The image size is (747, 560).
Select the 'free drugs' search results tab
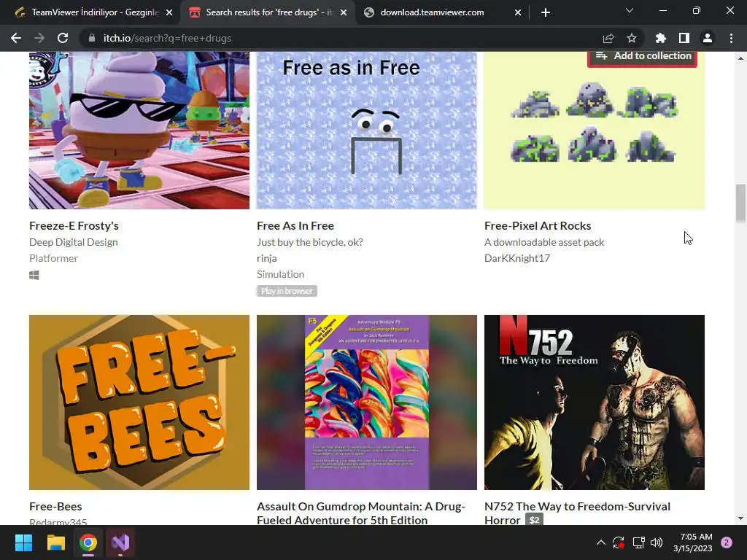pyautogui.click(x=267, y=12)
